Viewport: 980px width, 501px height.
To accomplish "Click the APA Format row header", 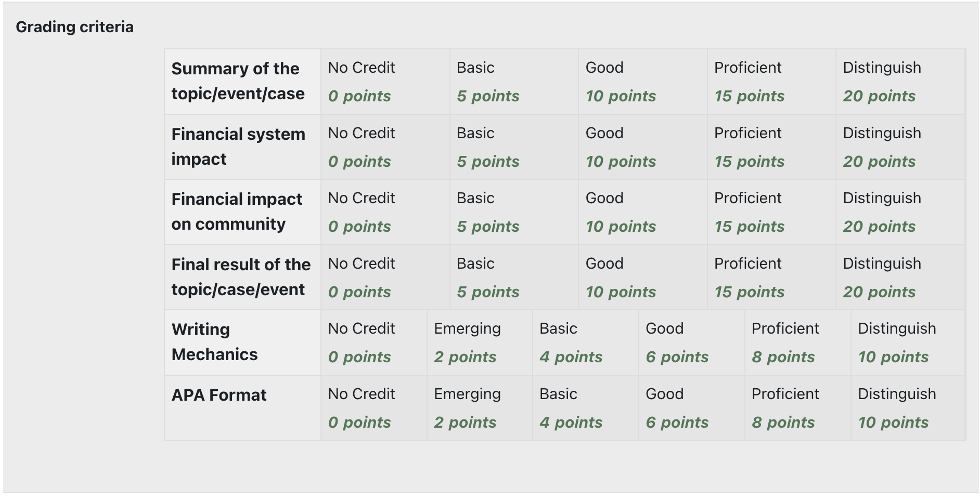I will pyautogui.click(x=242, y=408).
